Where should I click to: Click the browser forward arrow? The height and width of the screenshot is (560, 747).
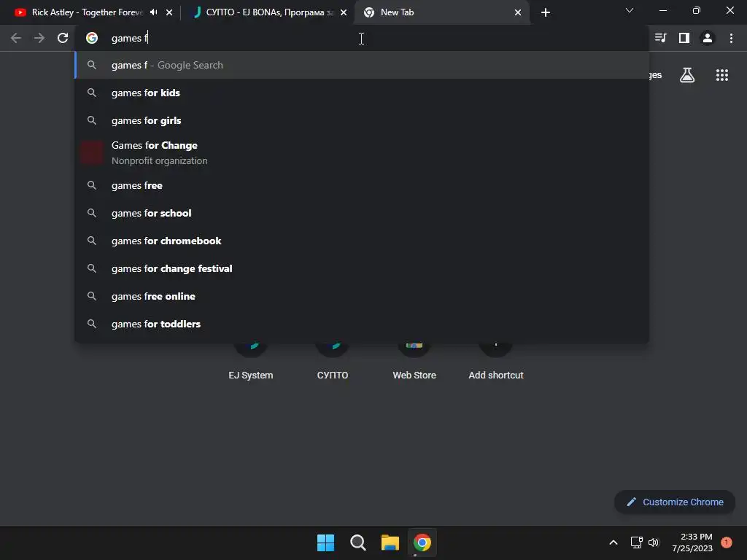(39, 38)
